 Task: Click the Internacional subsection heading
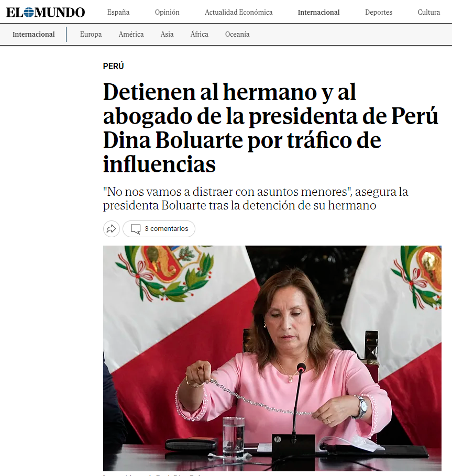(34, 35)
